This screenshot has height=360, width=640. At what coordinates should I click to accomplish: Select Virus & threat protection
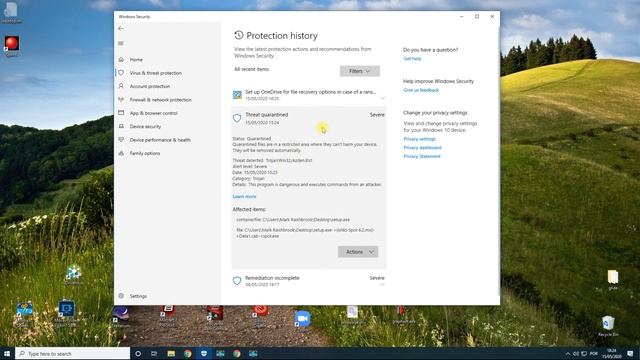156,73
